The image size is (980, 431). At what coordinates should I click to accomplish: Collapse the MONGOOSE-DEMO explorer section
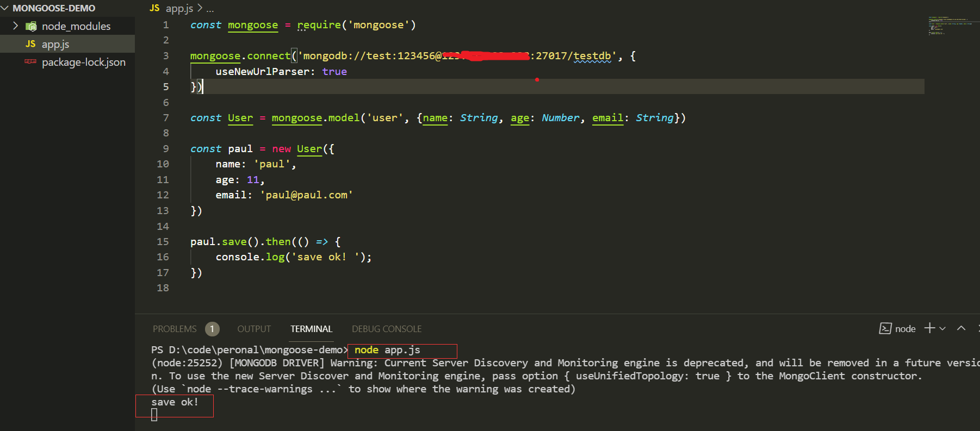tap(5, 8)
